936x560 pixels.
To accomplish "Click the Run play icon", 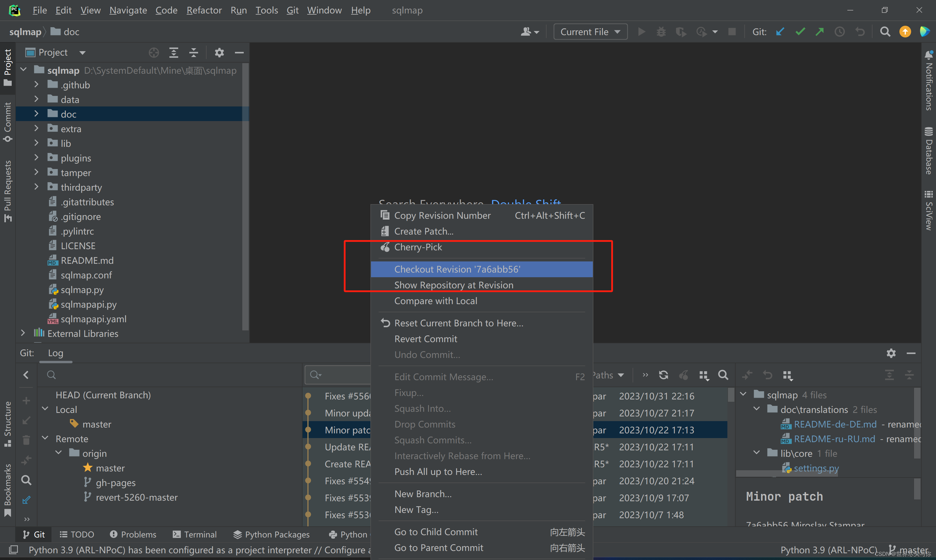I will pyautogui.click(x=641, y=32).
